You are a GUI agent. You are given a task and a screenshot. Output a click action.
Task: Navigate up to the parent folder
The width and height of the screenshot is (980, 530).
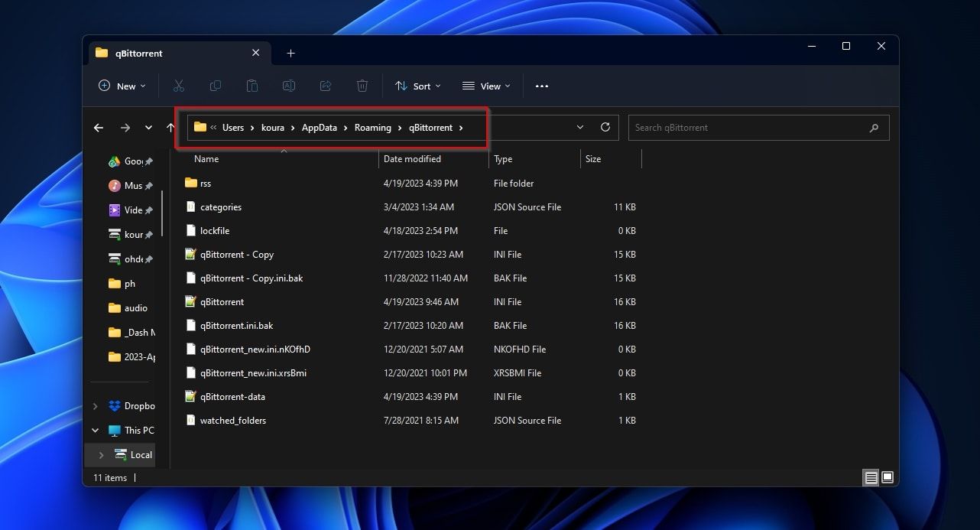click(x=171, y=127)
